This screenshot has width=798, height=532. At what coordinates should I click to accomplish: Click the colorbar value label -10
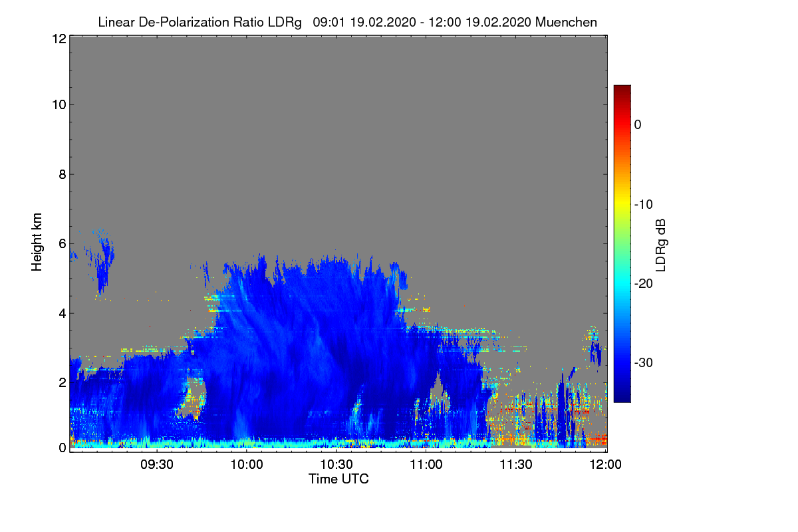(x=644, y=204)
